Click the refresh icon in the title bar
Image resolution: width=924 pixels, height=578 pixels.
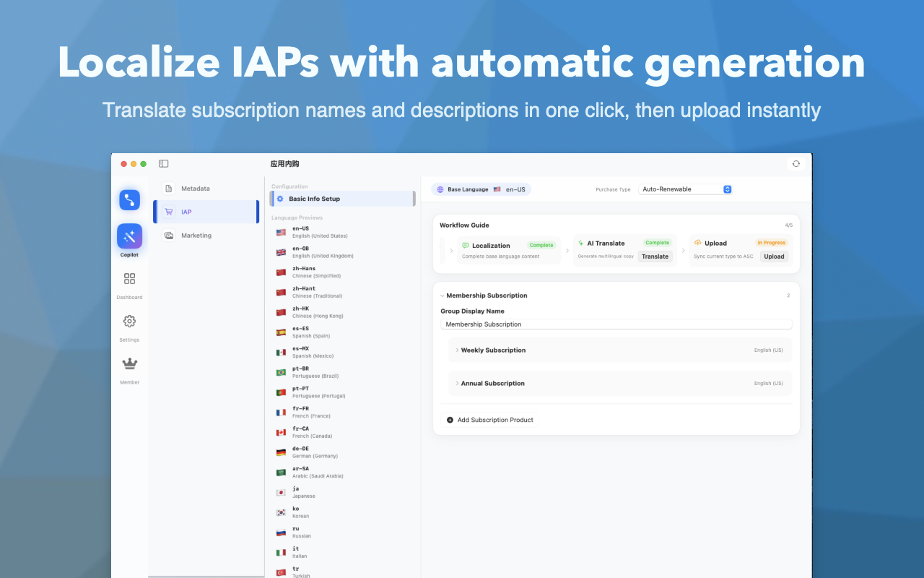click(x=796, y=163)
